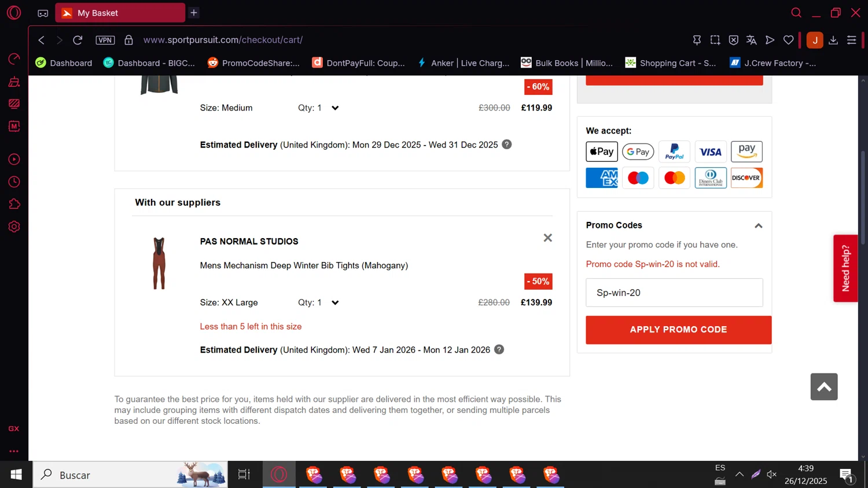
Task: Open settings gear in sidebar
Action: pyautogui.click(x=14, y=227)
